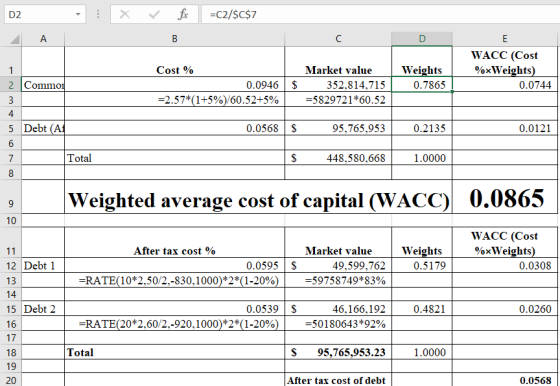Confirm entry with the checkmark icon

(154, 15)
